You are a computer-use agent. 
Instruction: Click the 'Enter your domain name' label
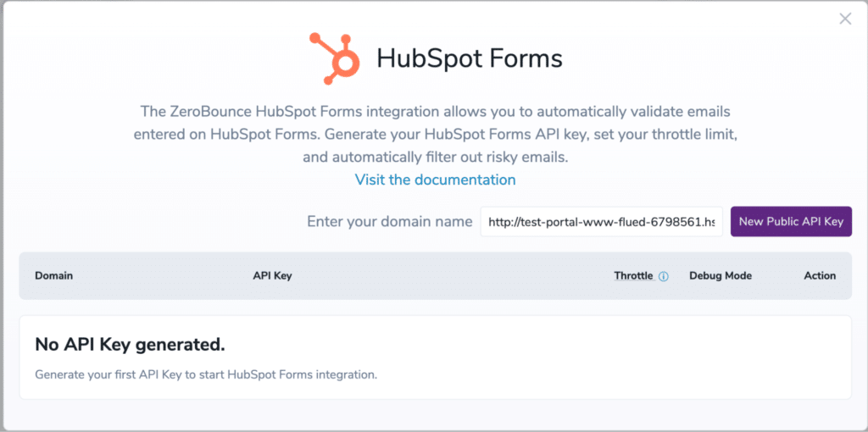[390, 222]
